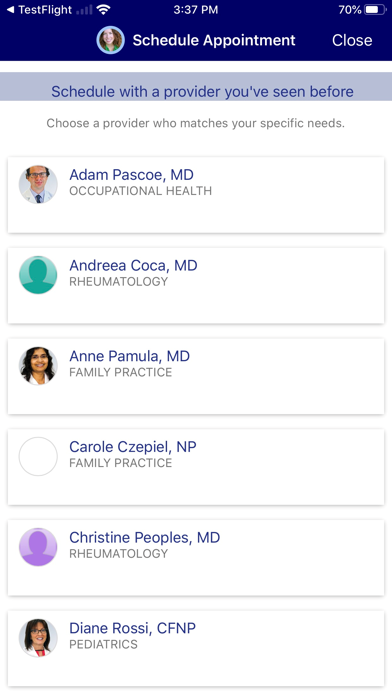This screenshot has width=392, height=696.
Task: Tap the Schedule Appointment title
Action: [214, 40]
